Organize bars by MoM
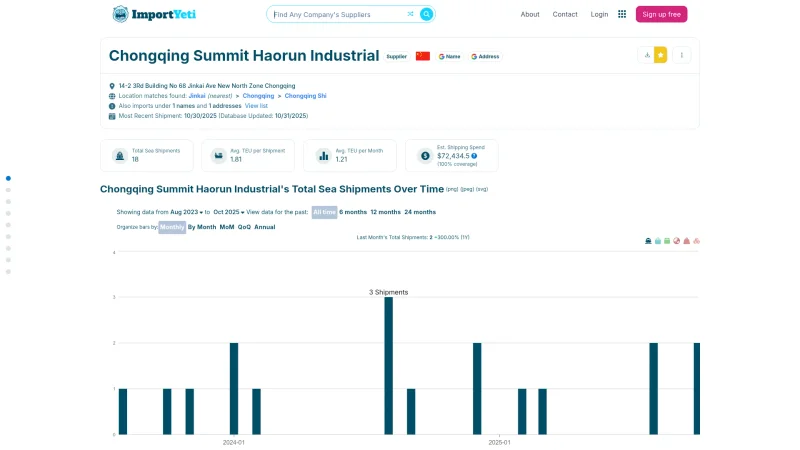 [x=227, y=227]
